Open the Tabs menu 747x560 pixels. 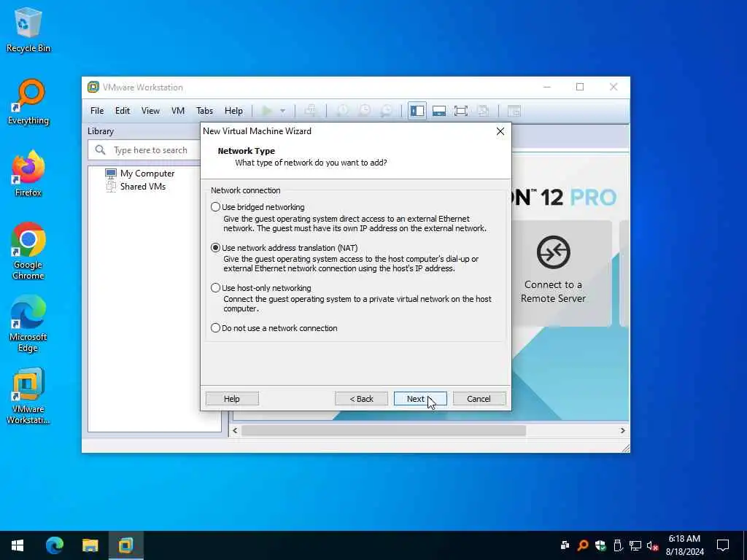tap(204, 111)
